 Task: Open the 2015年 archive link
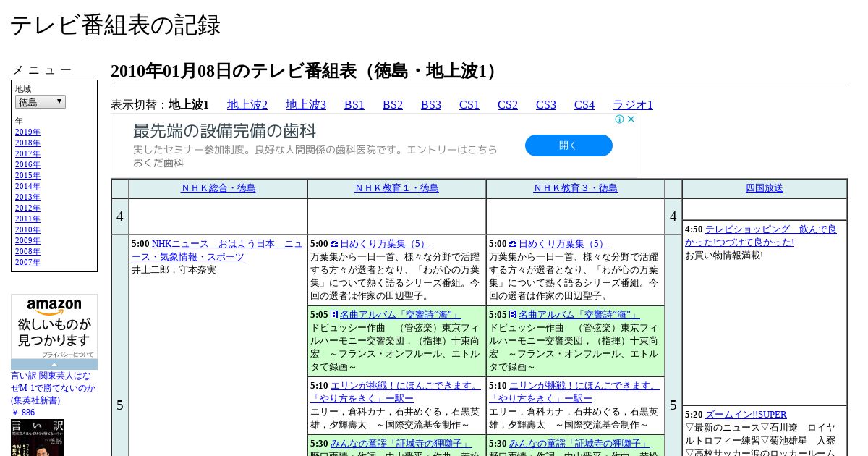point(27,176)
